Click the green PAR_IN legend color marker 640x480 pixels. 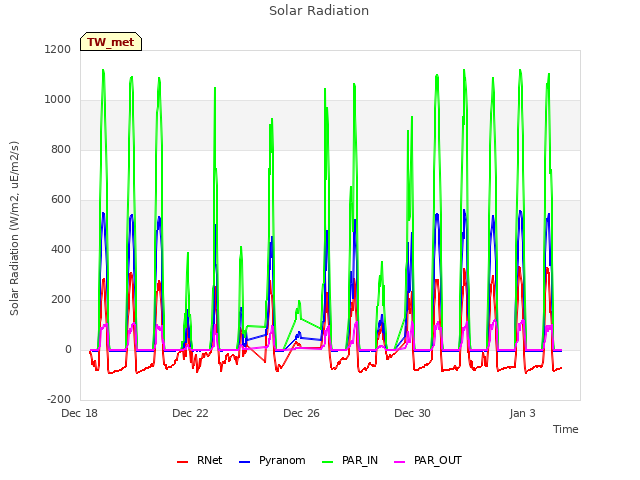tap(328, 462)
